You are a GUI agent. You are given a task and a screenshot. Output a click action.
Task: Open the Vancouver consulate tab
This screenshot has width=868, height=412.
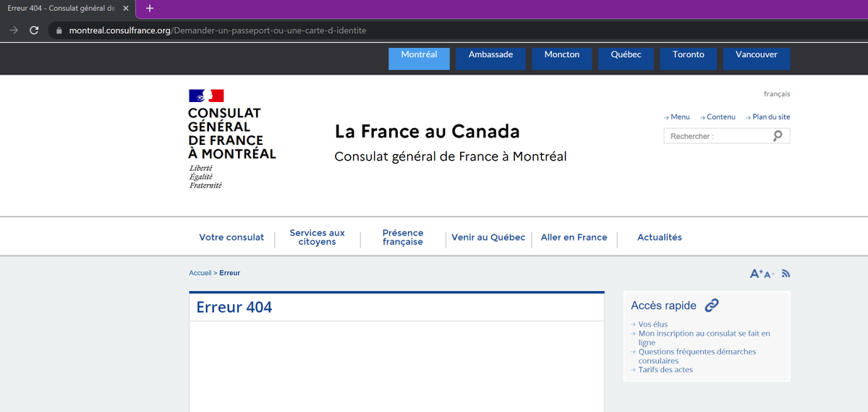tap(757, 59)
